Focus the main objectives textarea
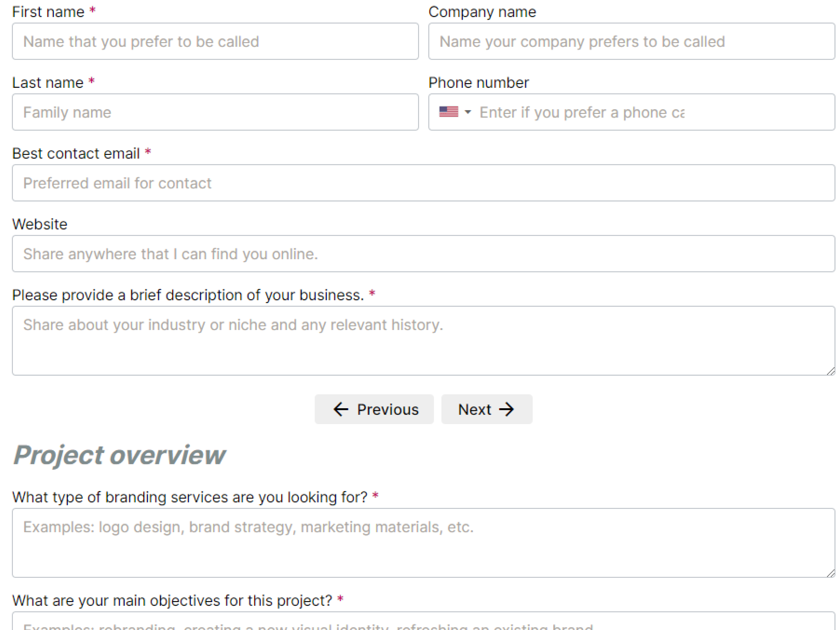The height and width of the screenshot is (630, 840). 423,623
